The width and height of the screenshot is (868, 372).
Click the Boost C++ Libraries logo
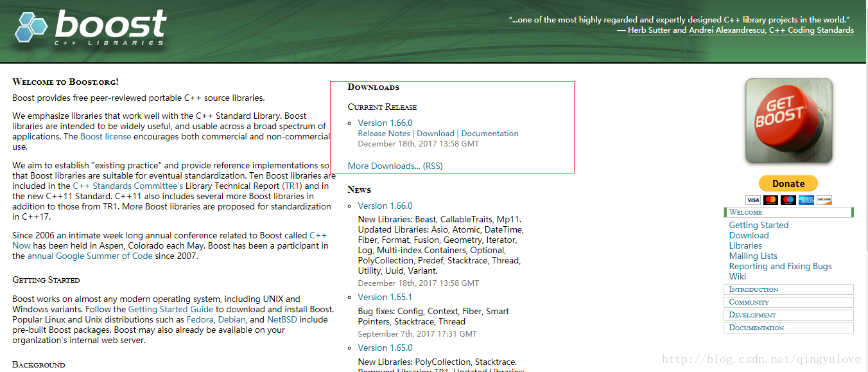(91, 27)
